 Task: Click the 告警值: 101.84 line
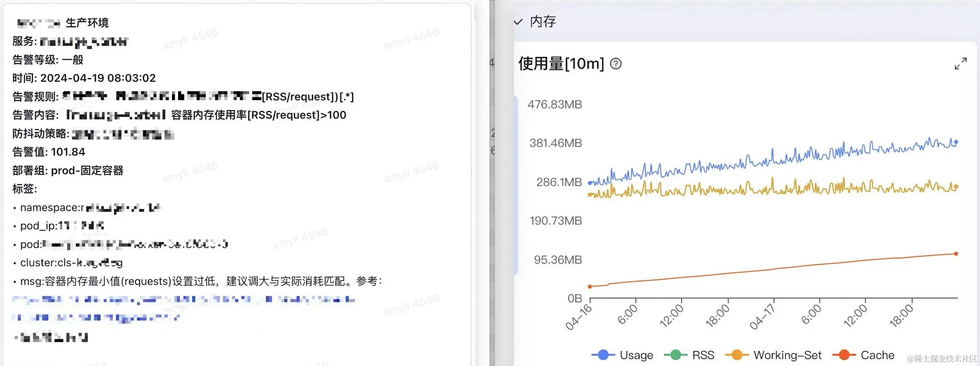pyautogui.click(x=49, y=152)
